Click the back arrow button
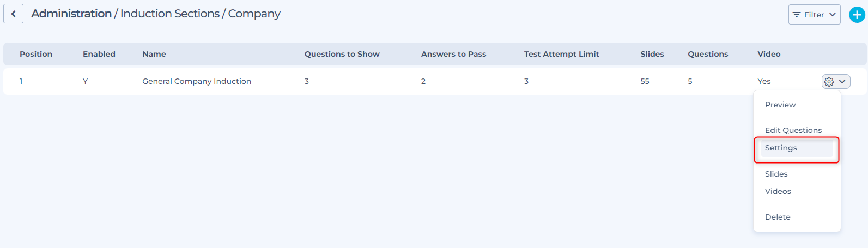 (x=14, y=14)
